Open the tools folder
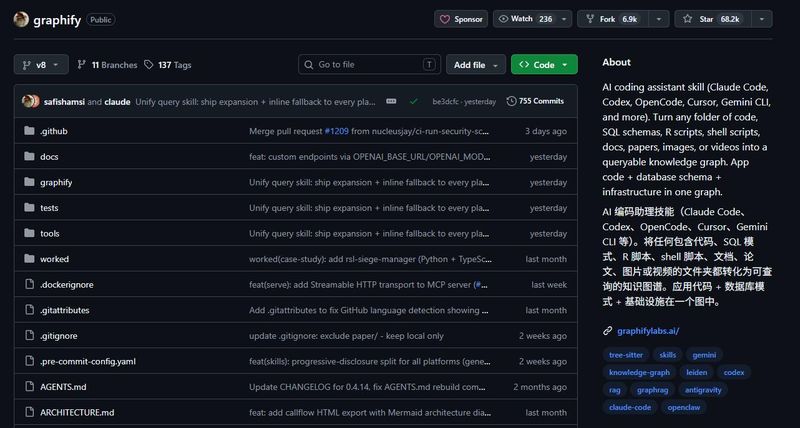800x428 pixels. (x=49, y=233)
